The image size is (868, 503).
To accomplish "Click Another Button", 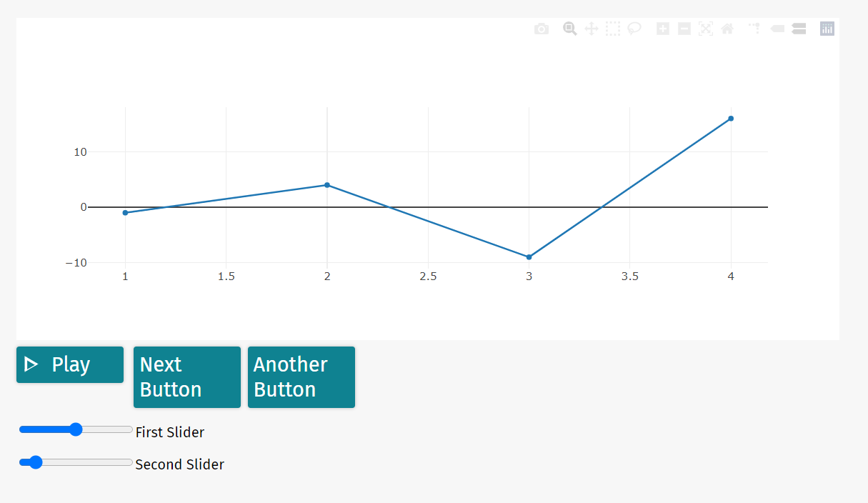I will pyautogui.click(x=301, y=377).
